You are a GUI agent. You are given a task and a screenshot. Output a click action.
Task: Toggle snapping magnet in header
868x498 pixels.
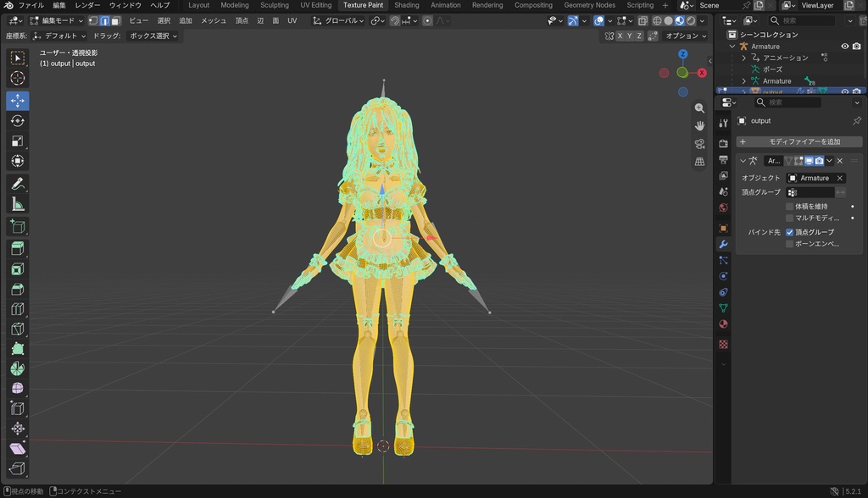point(395,20)
